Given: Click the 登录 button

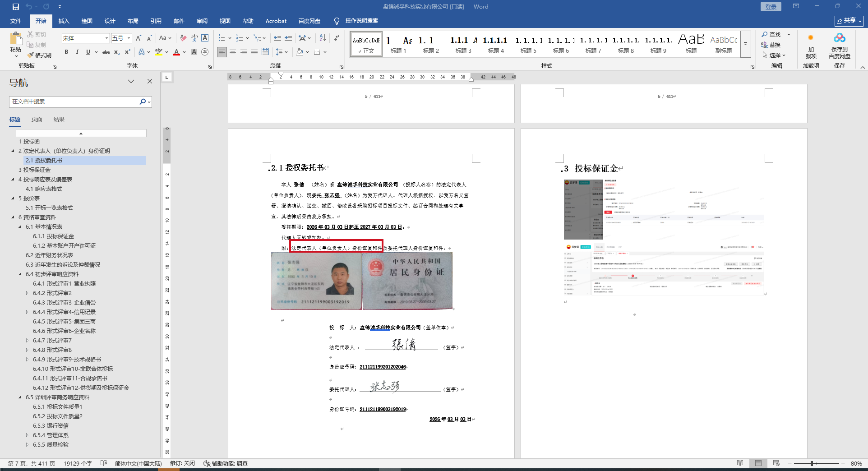Looking at the screenshot, I should (771, 7).
